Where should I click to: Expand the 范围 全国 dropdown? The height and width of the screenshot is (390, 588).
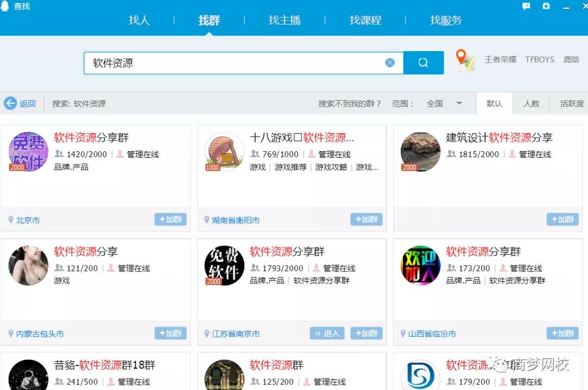pos(458,103)
